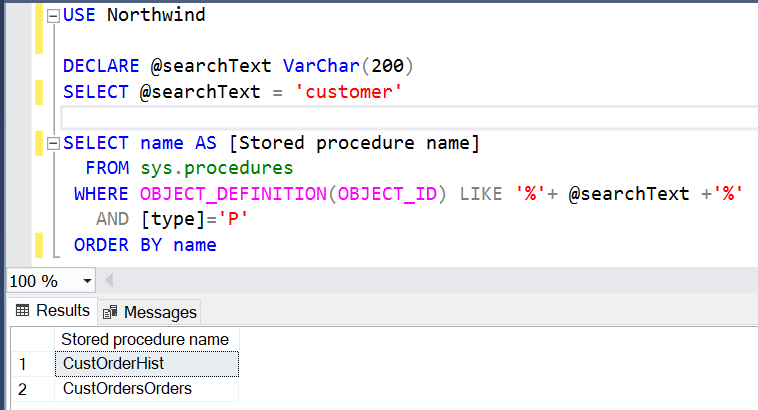Open the 100 % zoom dropdown
The width and height of the screenshot is (758, 410).
coord(87,281)
